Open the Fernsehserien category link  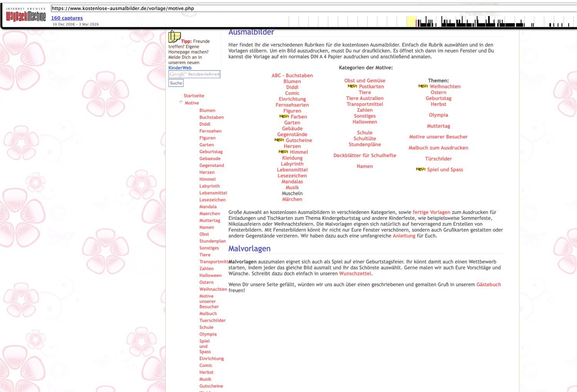pyautogui.click(x=292, y=105)
